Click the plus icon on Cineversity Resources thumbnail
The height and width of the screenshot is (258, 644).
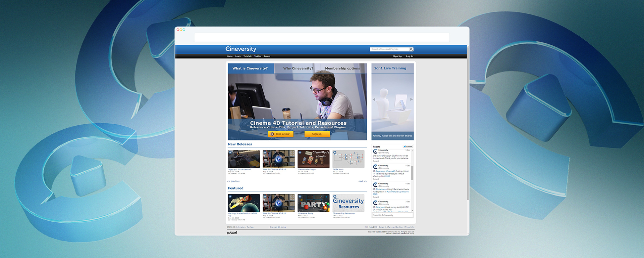click(x=335, y=197)
